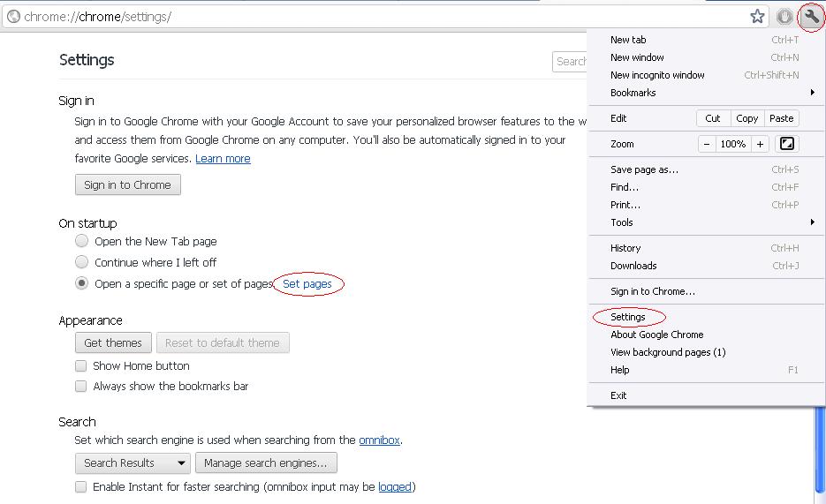Image resolution: width=826 pixels, height=504 pixels.
Task: Bookmark this page with star icon
Action: coord(757,17)
